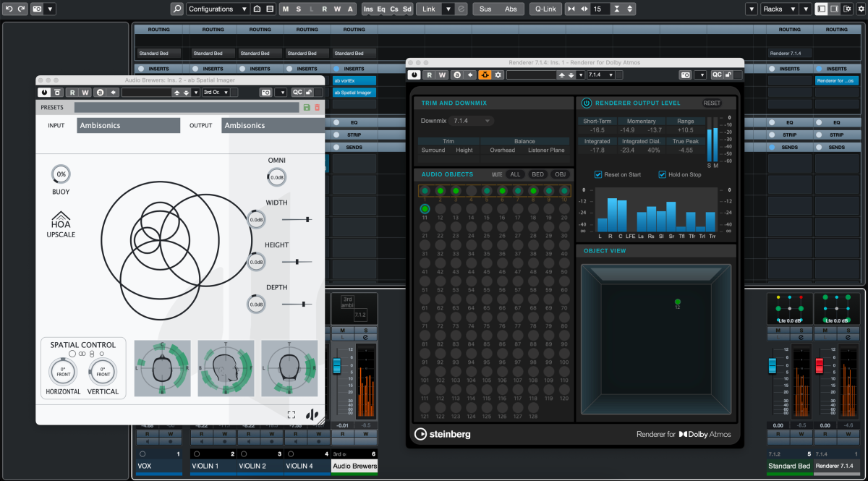Open the INPUT Ambisonics format selector
This screenshot has width=868, height=481.
click(x=129, y=125)
